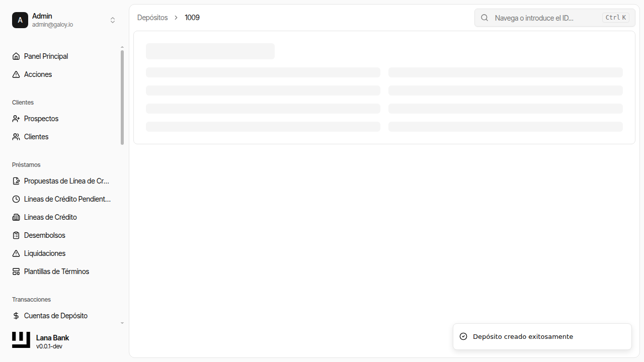Image resolution: width=644 pixels, height=362 pixels.
Task: Click the Clientes users icon
Action: tap(16, 137)
